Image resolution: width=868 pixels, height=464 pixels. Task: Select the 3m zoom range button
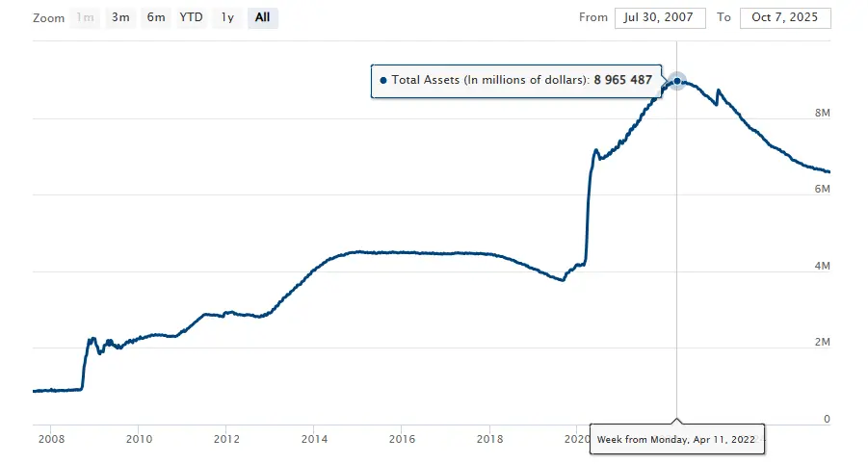[x=120, y=17]
